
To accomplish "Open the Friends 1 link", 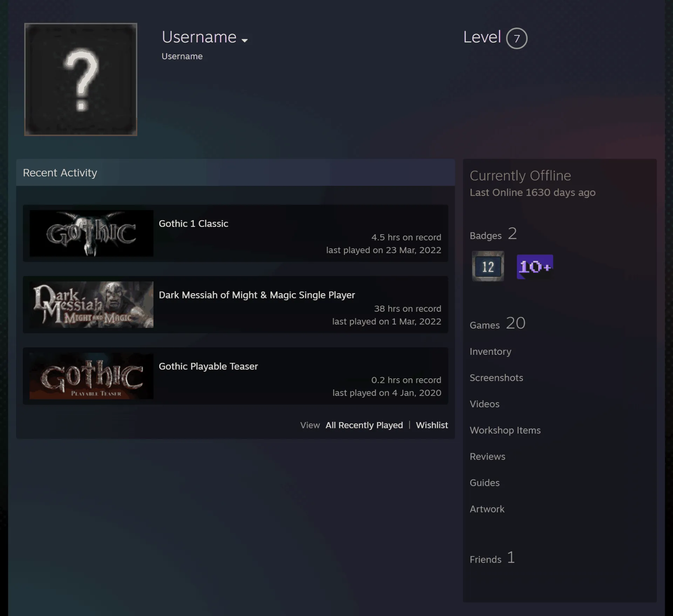I will 492,557.
